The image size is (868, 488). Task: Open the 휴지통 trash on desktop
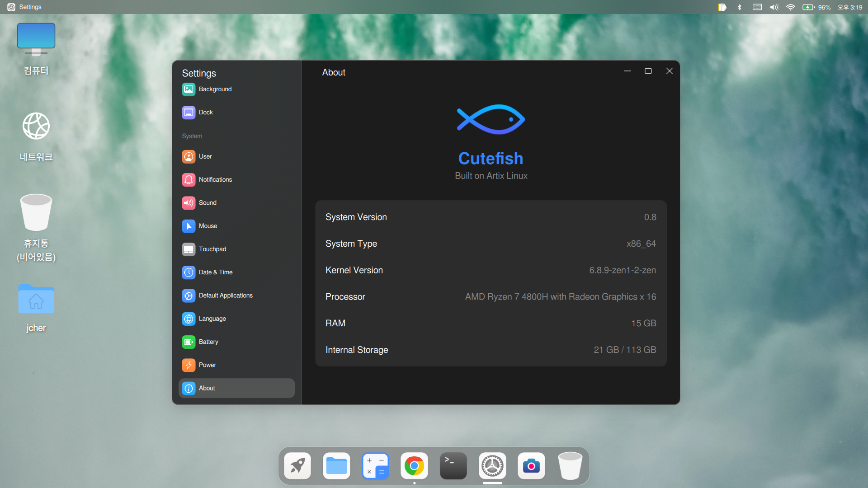click(x=36, y=228)
